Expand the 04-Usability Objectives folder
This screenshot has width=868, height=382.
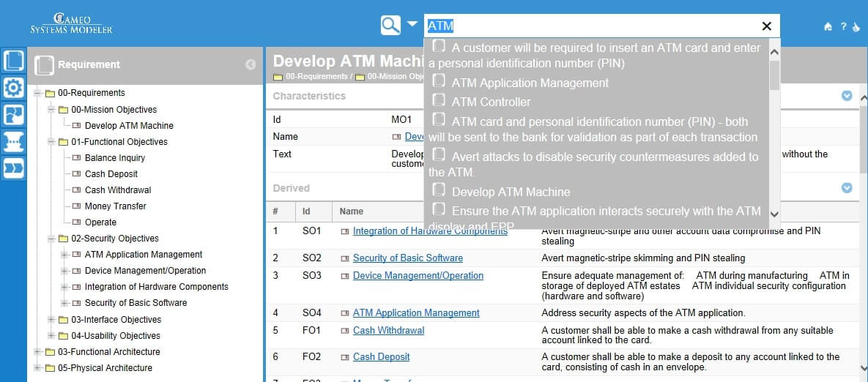(51, 336)
